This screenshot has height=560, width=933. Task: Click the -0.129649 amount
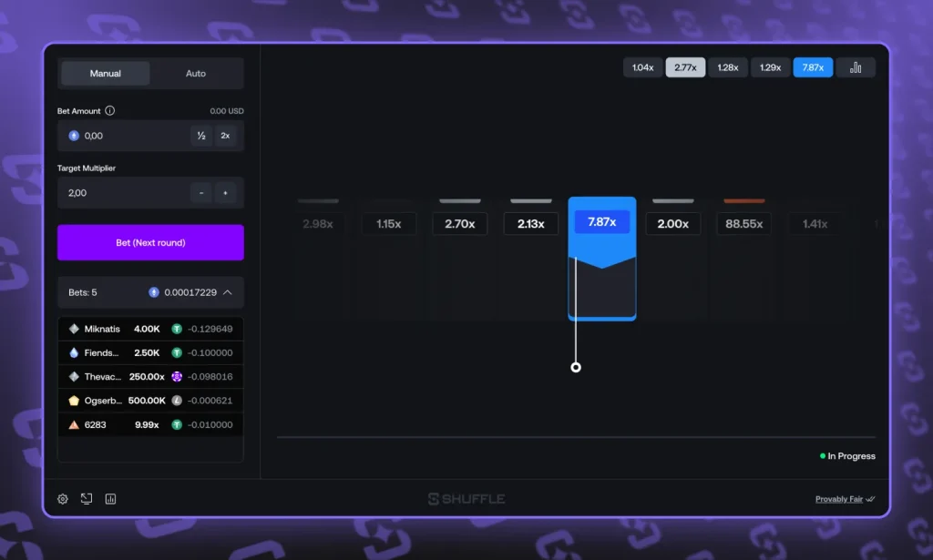click(x=210, y=329)
